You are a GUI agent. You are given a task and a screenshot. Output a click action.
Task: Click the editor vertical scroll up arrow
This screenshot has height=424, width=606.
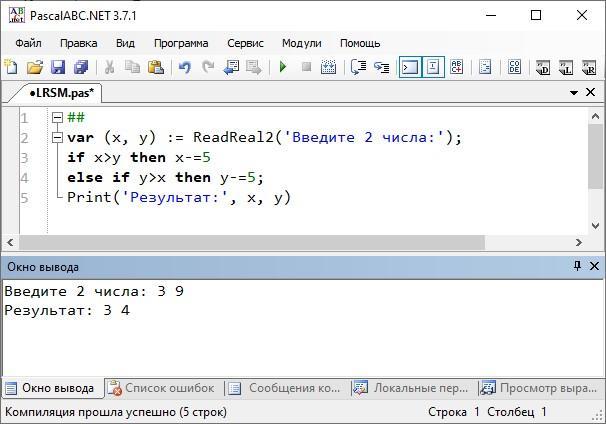pyautogui.click(x=595, y=116)
